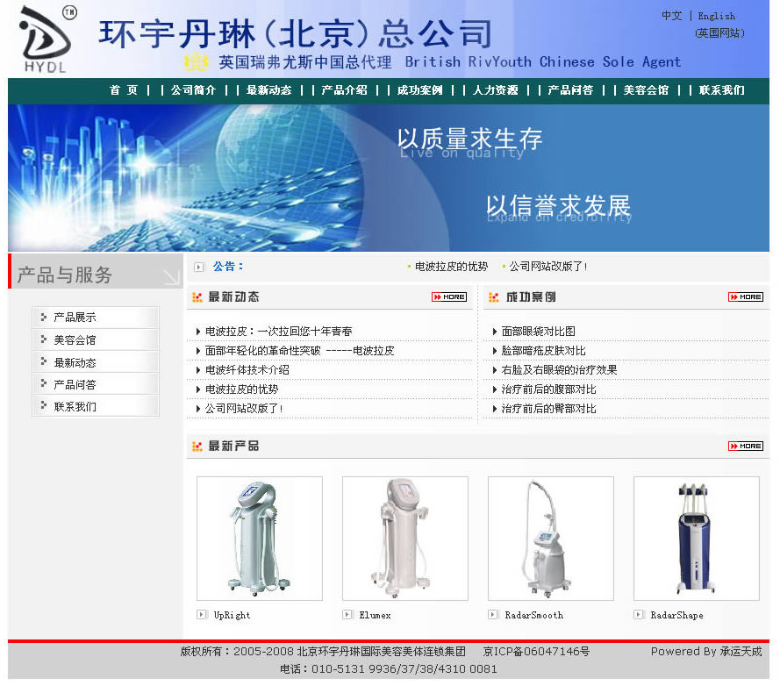This screenshot has height=700, width=780.
Task: Select 联系我们 in the top navigation bar
Action: [721, 90]
